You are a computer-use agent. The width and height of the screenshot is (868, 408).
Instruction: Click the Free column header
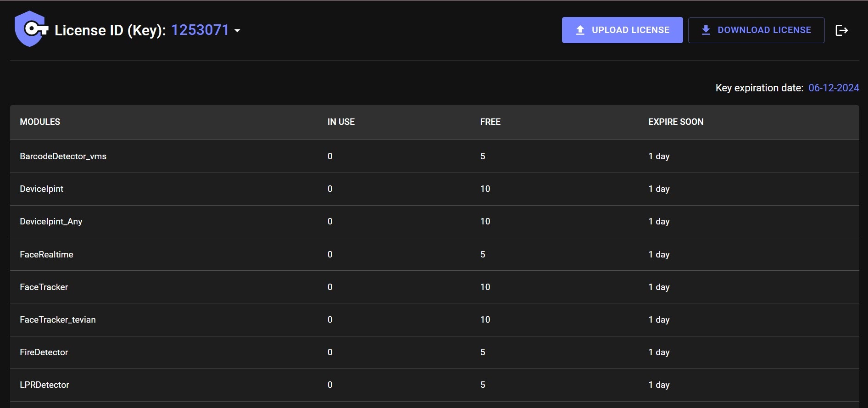[490, 122]
